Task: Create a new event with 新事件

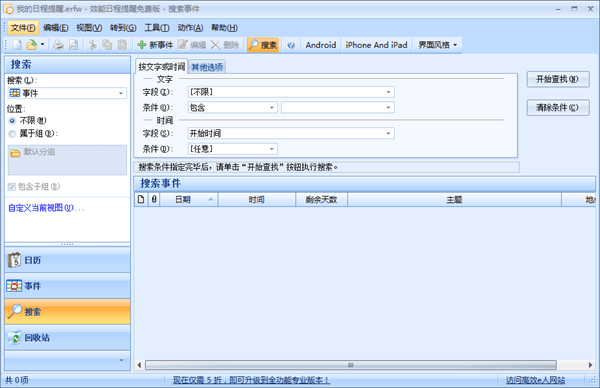Action: click(x=155, y=45)
